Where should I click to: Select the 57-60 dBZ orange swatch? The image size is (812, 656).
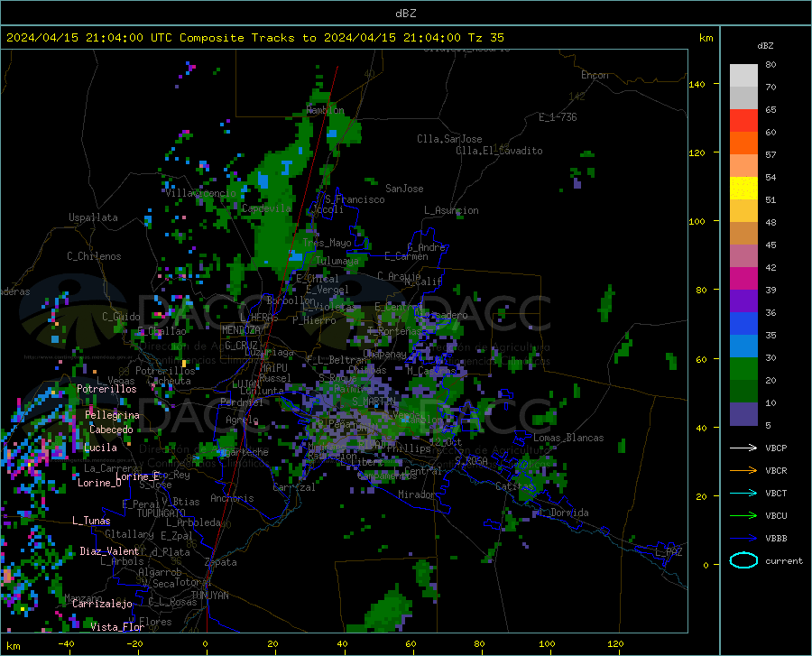(x=743, y=143)
